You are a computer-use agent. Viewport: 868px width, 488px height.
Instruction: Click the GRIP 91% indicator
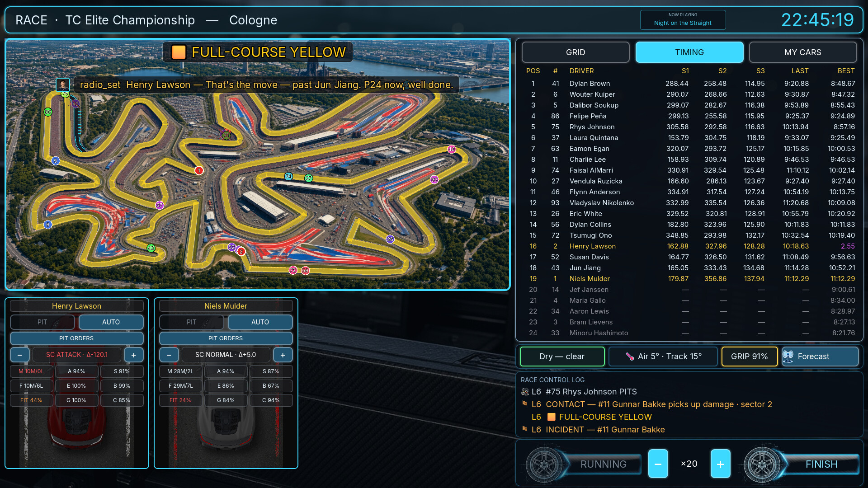pos(750,357)
